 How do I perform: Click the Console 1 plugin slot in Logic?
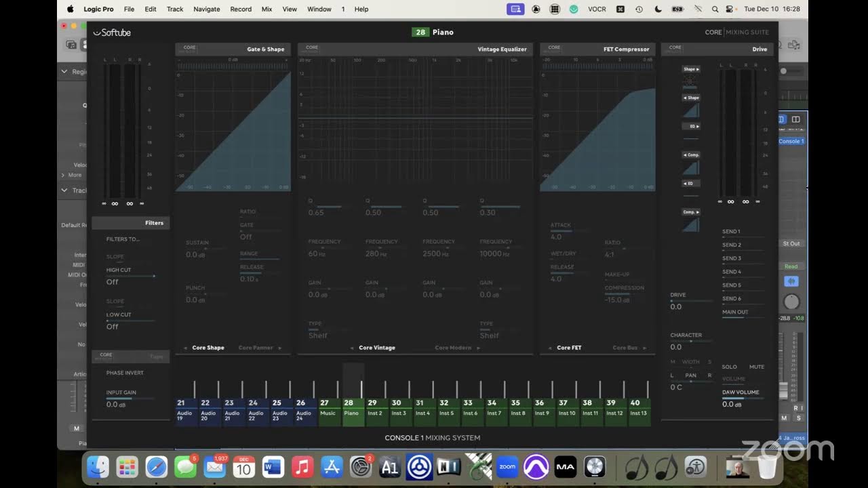click(792, 141)
